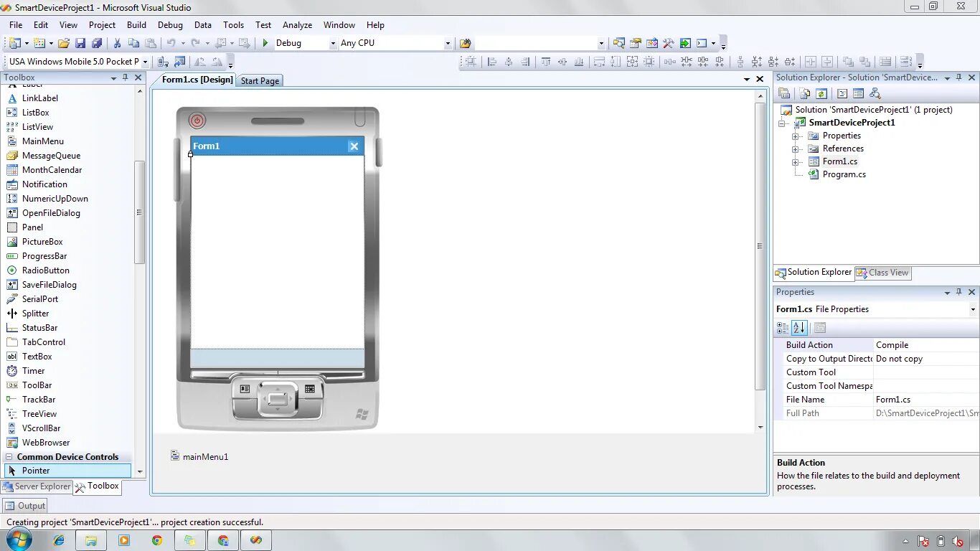Image resolution: width=980 pixels, height=551 pixels.
Task: Click the Property Pages icon in Properties
Action: pos(820,328)
